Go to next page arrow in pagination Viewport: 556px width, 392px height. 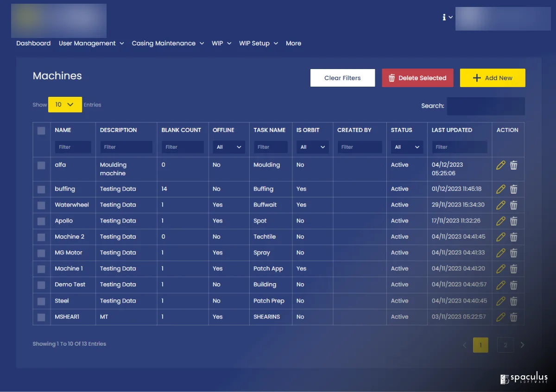coord(523,345)
